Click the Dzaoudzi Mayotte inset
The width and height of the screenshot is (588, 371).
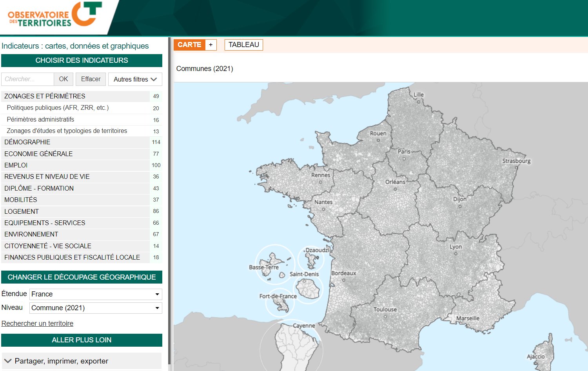point(311,259)
